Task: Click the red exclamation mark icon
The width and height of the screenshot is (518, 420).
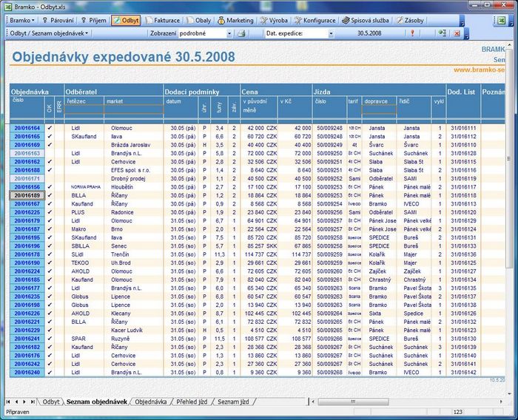Action: (x=412, y=33)
